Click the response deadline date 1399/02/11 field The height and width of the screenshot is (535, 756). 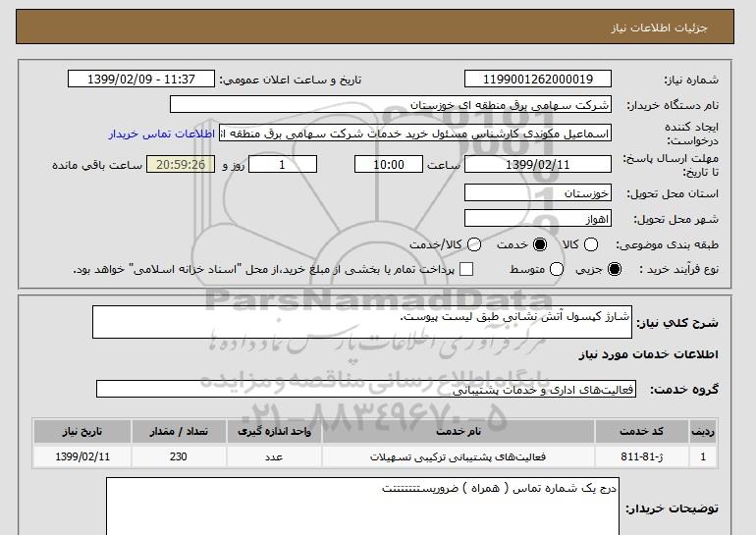tap(538, 164)
